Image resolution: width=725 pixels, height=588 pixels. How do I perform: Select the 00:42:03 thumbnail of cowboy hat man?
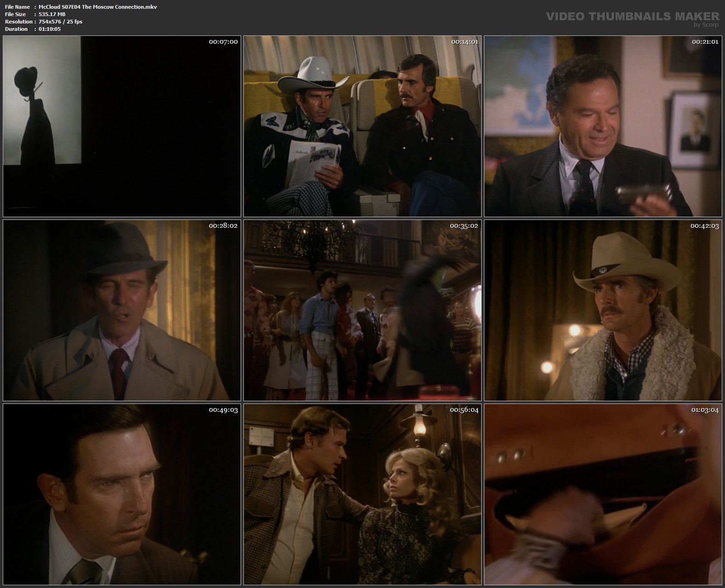(x=603, y=310)
